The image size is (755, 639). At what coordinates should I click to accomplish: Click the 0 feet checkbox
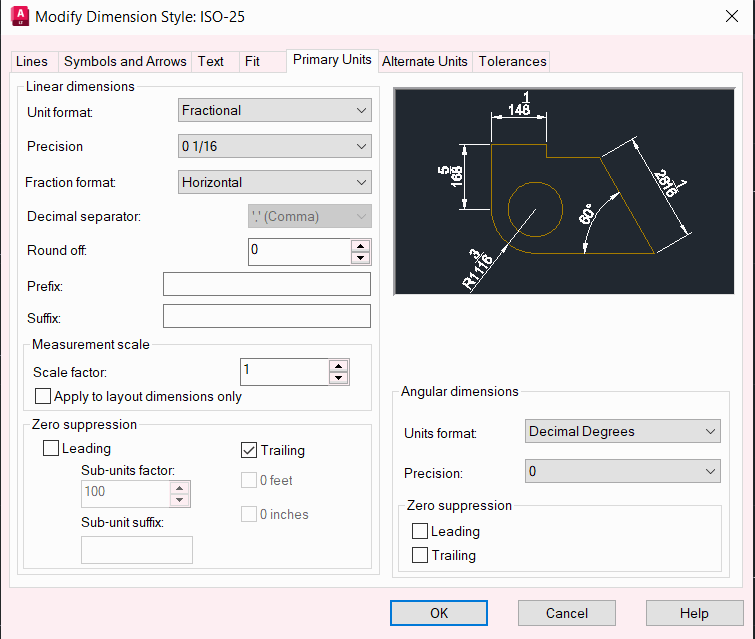tap(248, 480)
